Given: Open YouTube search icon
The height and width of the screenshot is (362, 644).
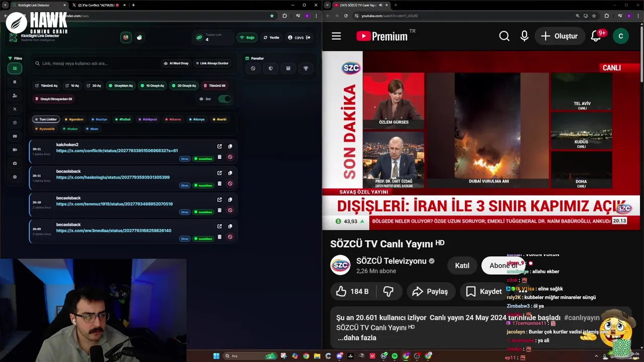Looking at the screenshot, I should pyautogui.click(x=504, y=36).
